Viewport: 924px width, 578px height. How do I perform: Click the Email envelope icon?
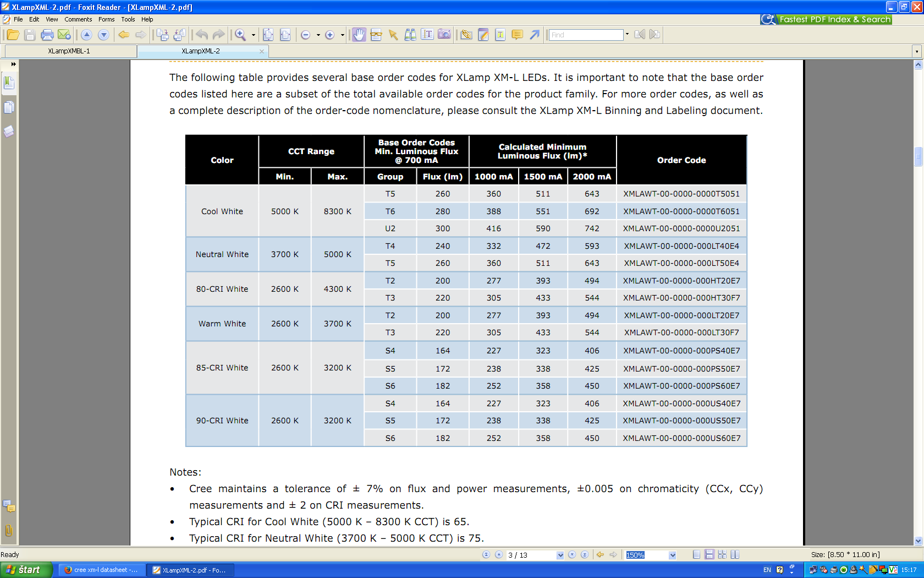pyautogui.click(x=64, y=35)
